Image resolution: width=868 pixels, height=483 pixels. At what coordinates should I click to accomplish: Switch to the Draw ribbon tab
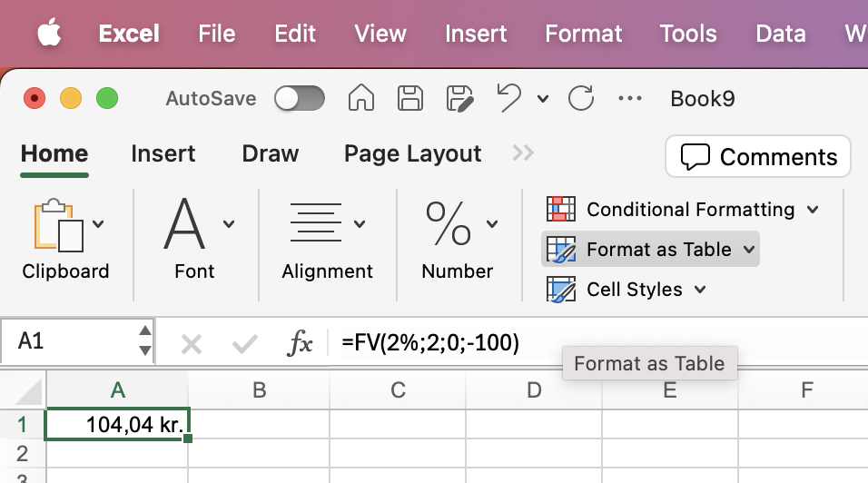271,153
